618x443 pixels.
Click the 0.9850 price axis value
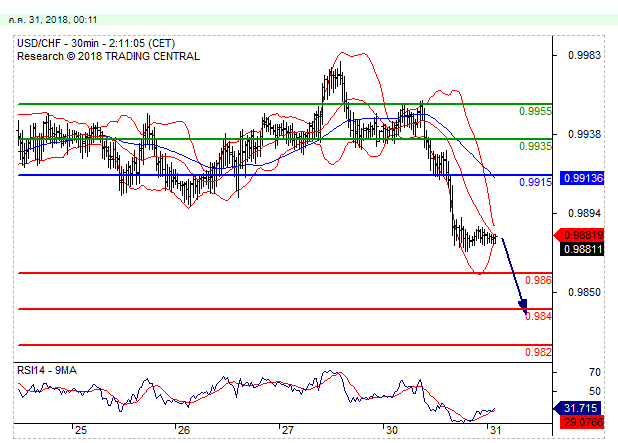click(x=584, y=292)
